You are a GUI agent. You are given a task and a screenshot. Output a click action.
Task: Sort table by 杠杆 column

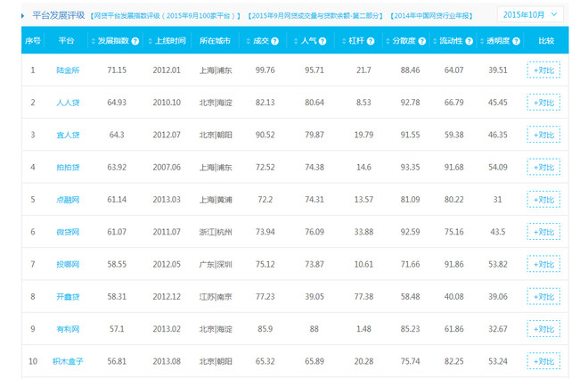coord(344,41)
